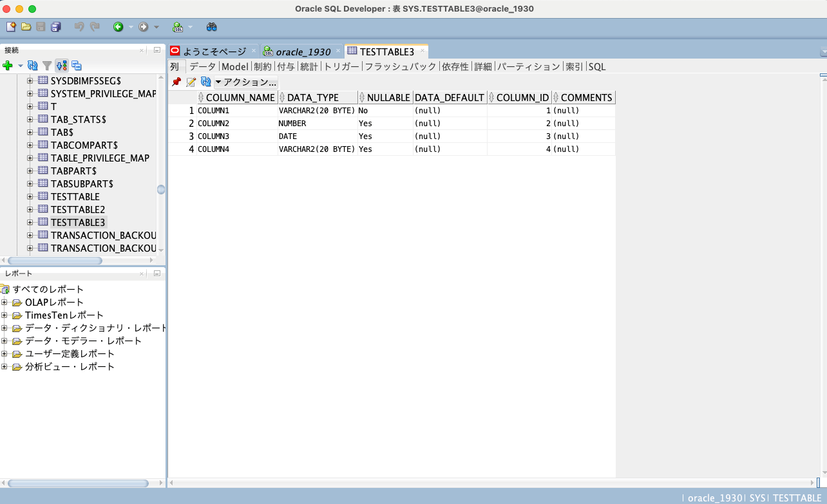The width and height of the screenshot is (827, 504).
Task: Open the 索引 index sub-tab
Action: (574, 66)
